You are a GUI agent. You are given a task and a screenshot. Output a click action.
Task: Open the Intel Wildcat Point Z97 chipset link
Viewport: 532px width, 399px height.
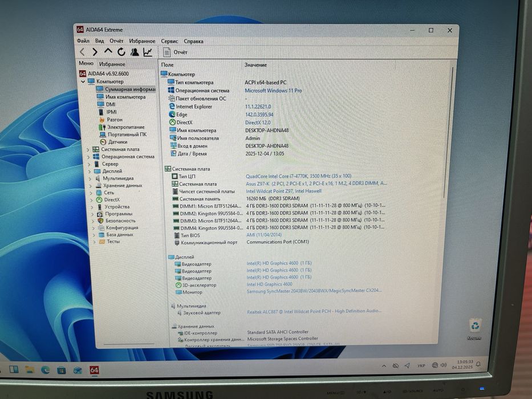(x=283, y=191)
